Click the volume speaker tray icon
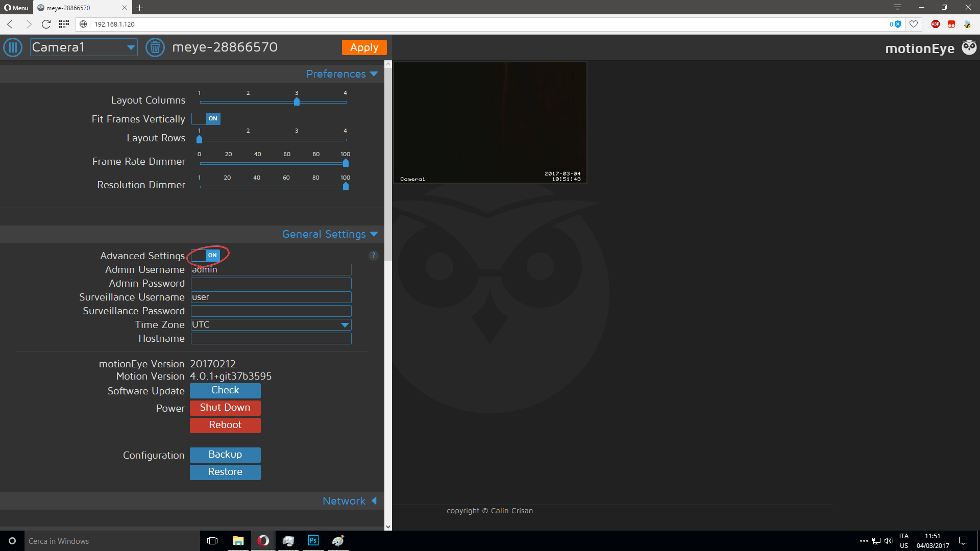This screenshot has height=551, width=980. click(x=888, y=541)
